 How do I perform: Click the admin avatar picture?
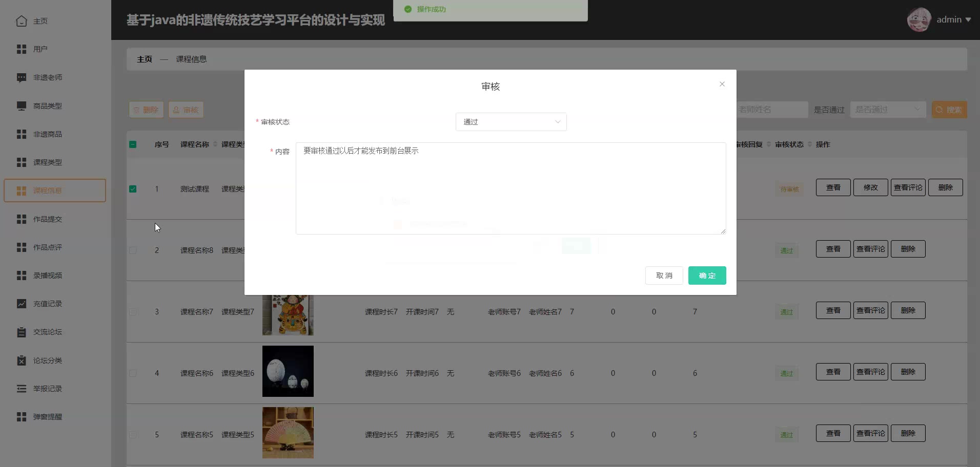tap(919, 19)
